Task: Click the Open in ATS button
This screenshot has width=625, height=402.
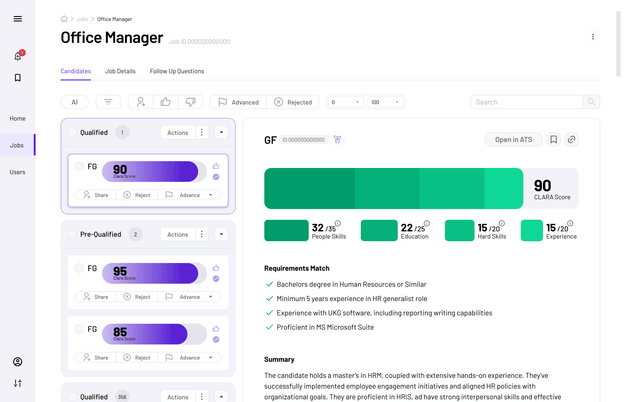Action: [x=513, y=140]
